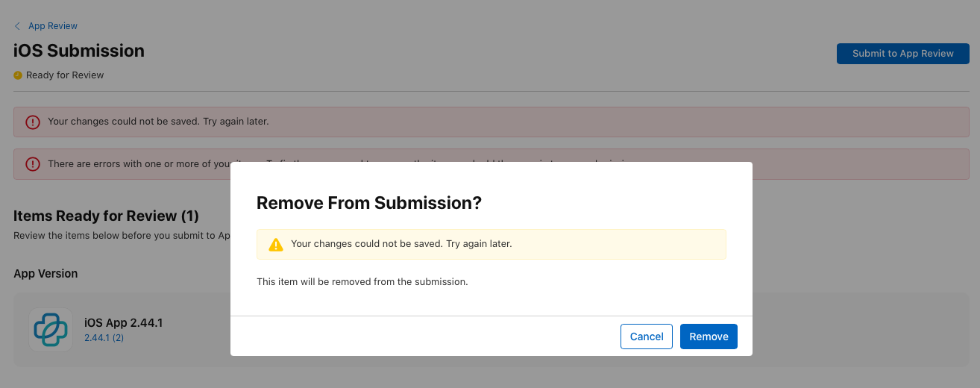Click the Remove From Submission? dialog title
The image size is (980, 388).
coord(368,203)
